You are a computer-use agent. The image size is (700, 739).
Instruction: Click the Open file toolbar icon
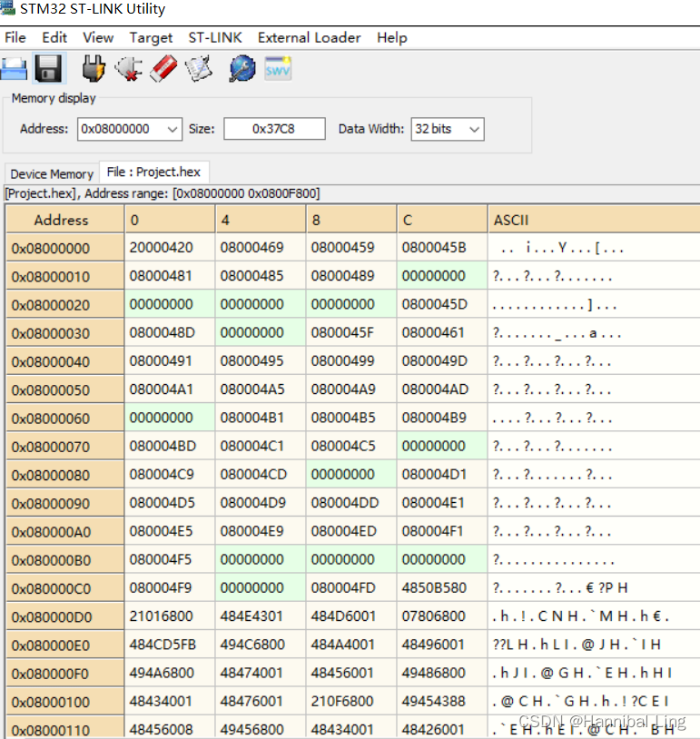(14, 69)
